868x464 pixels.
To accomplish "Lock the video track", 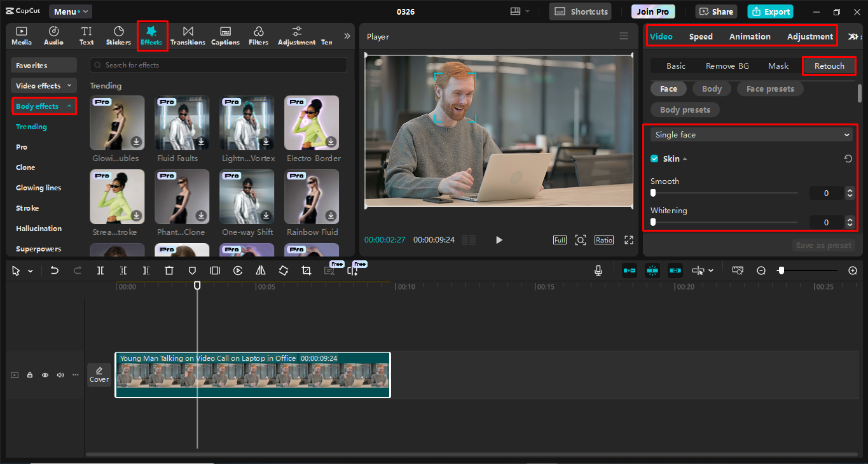I will point(29,375).
